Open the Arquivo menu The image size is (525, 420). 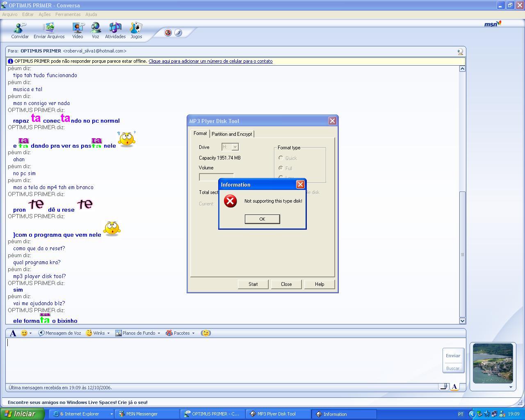(x=10, y=14)
